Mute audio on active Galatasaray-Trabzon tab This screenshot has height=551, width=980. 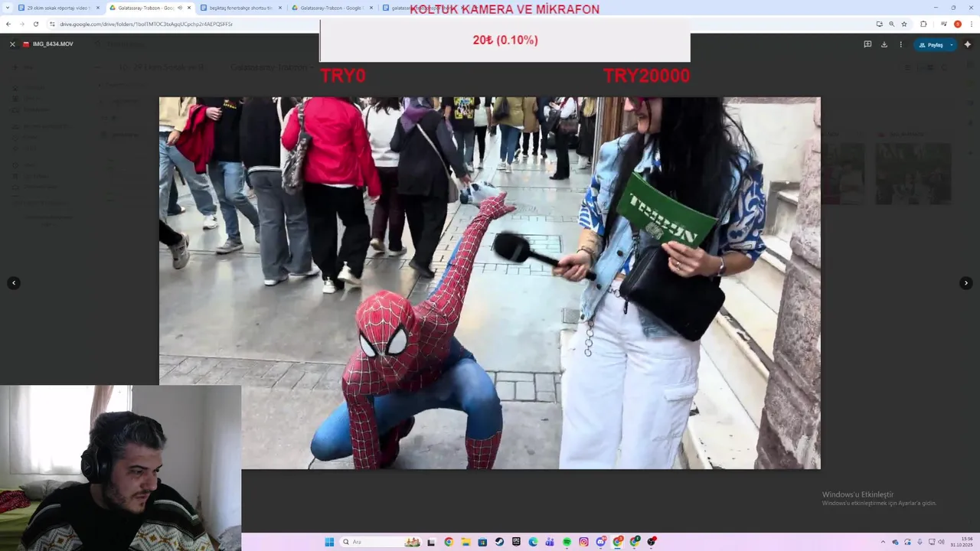pyautogui.click(x=180, y=8)
